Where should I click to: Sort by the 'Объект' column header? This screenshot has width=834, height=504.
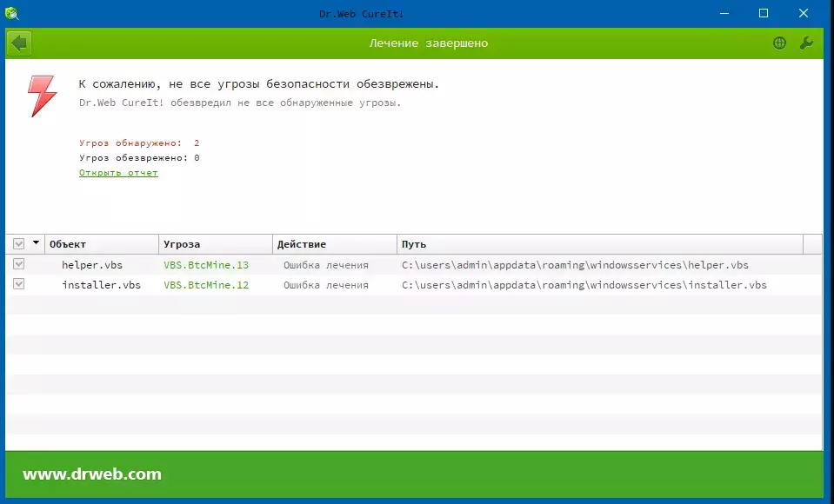pos(102,244)
